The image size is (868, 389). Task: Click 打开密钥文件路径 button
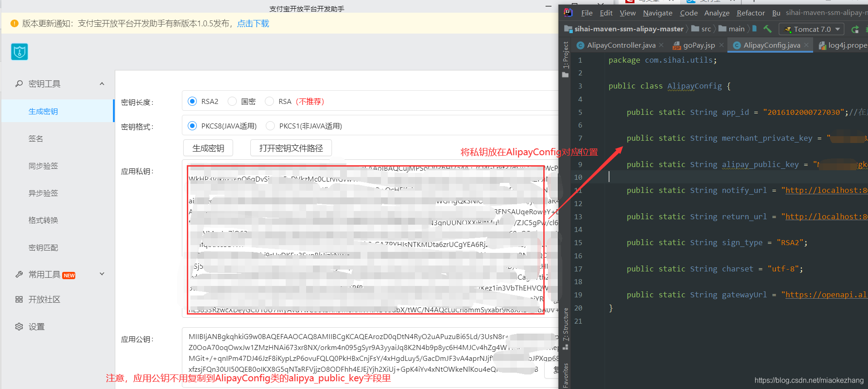(x=291, y=148)
